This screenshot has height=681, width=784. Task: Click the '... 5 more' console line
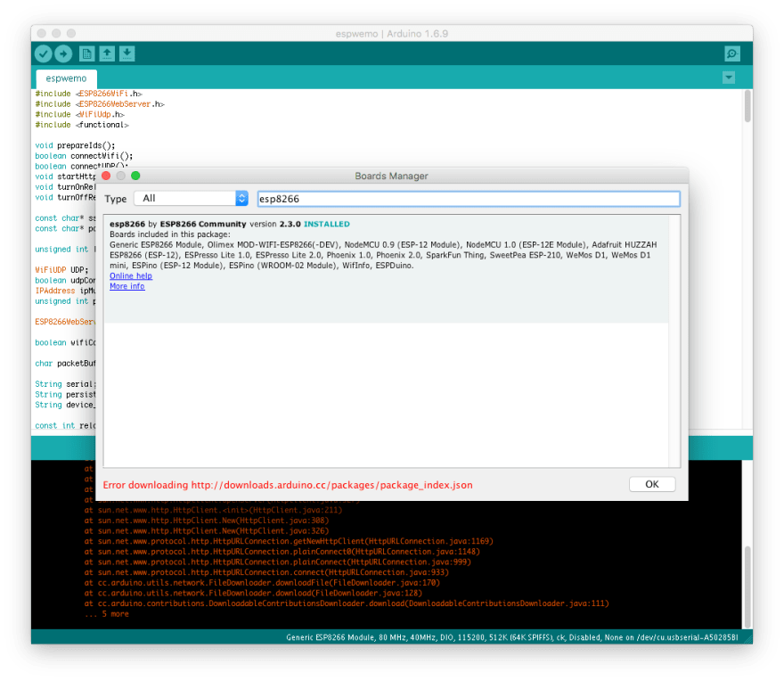(x=107, y=614)
